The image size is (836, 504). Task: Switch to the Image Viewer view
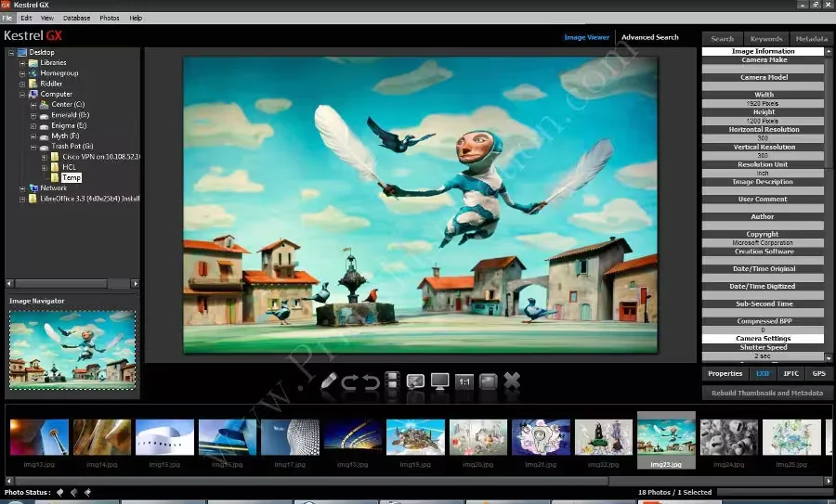pos(586,37)
